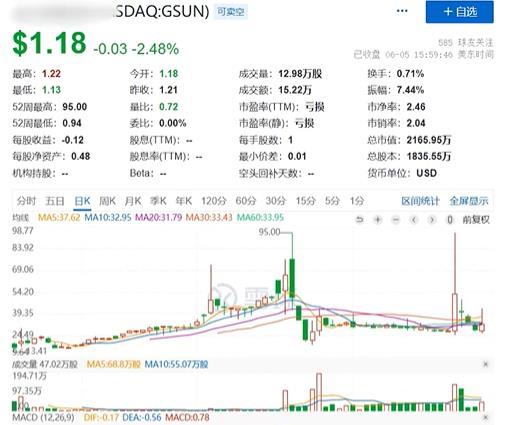Close the MACD indicator panel

click(486, 417)
